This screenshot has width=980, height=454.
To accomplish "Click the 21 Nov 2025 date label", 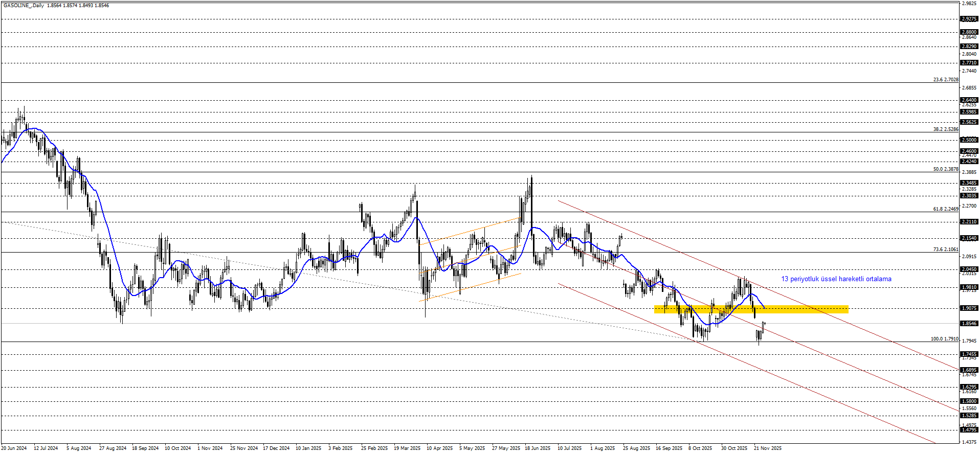I will point(767,448).
